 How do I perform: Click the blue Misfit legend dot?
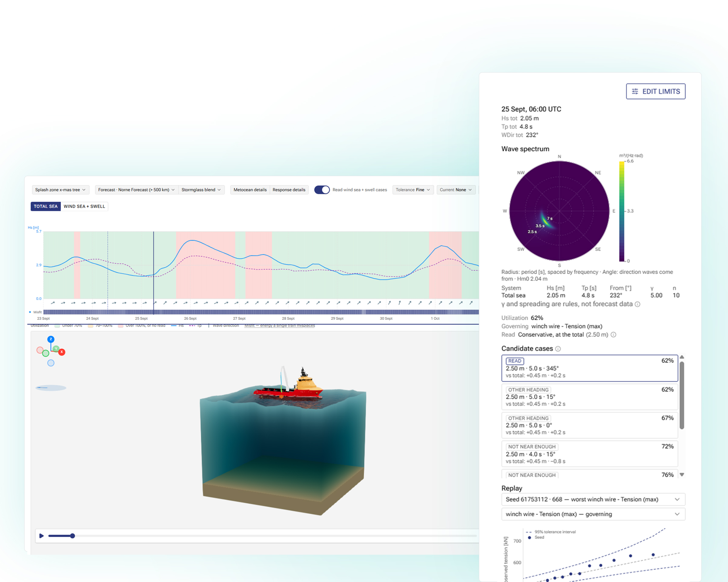coord(30,312)
